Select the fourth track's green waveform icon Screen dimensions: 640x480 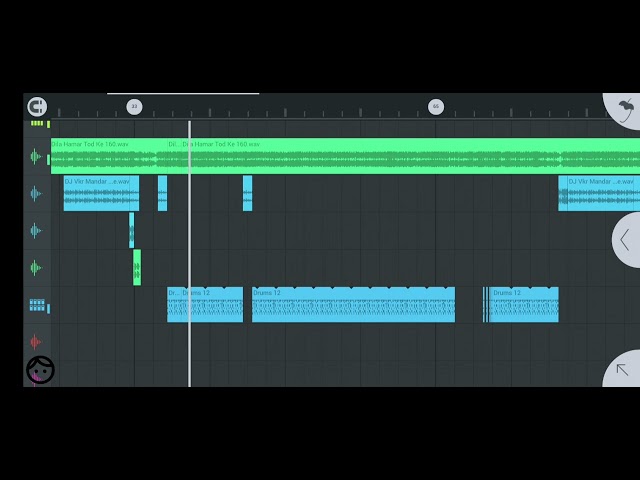36,268
